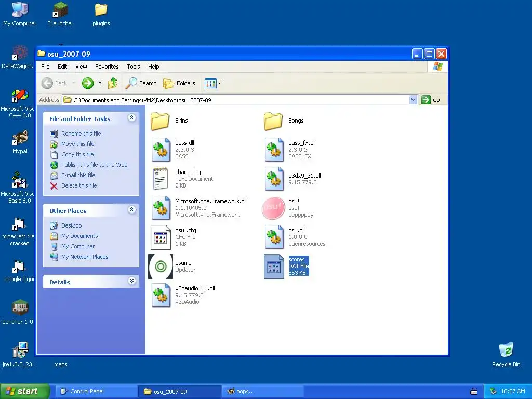
Task: Select the d3dx9_31.dll file icon
Action: tap(274, 179)
